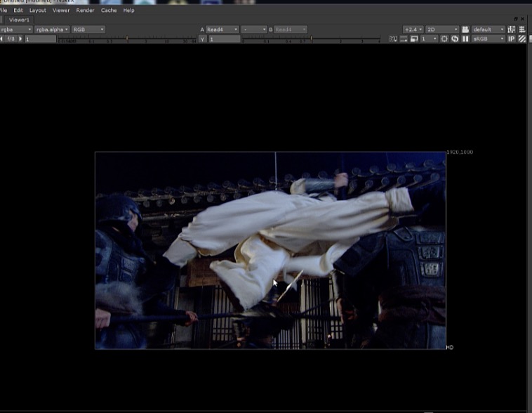Click the float pane icon on viewer
The image size is (532, 413).
517,19
